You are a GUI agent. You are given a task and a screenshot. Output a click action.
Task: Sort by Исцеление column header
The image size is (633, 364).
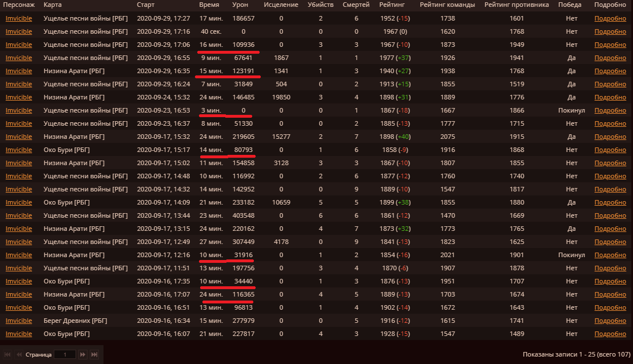click(281, 5)
